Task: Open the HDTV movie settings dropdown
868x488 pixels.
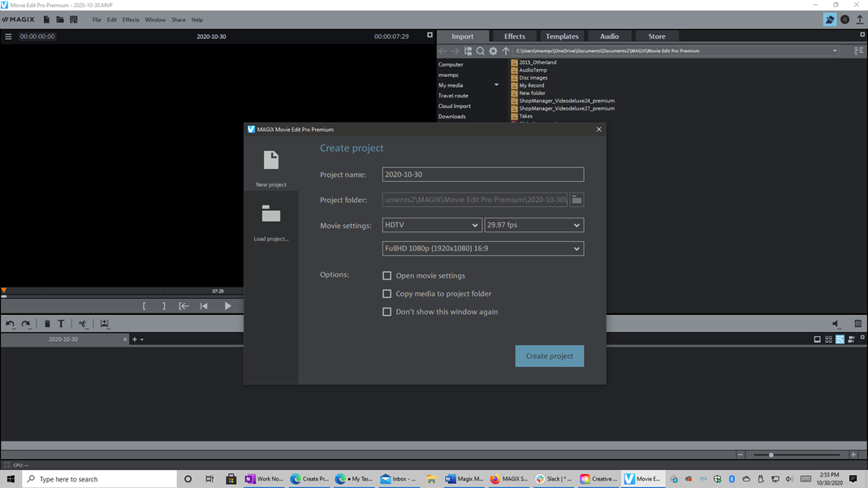Action: click(431, 225)
